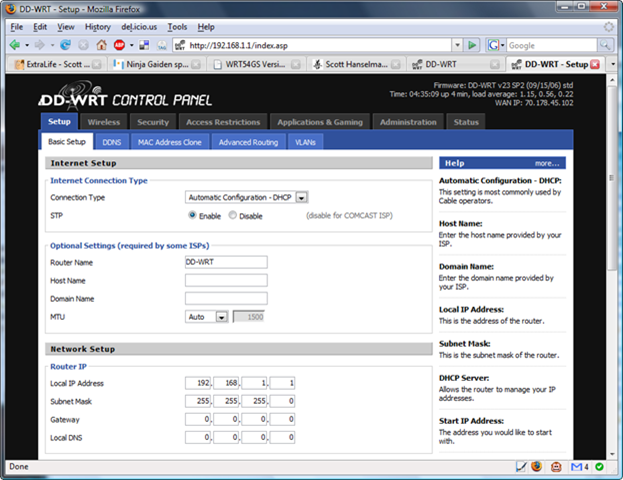The width and height of the screenshot is (623, 480).
Task: Click the Firefox globe status bar icon
Action: pyautogui.click(x=536, y=466)
